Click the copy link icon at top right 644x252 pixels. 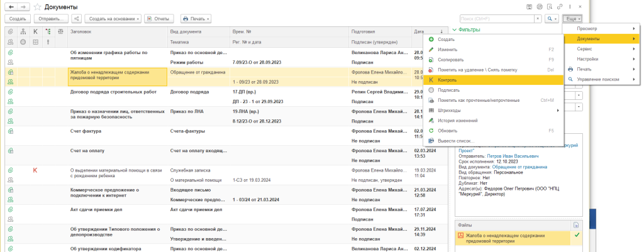coord(559,6)
